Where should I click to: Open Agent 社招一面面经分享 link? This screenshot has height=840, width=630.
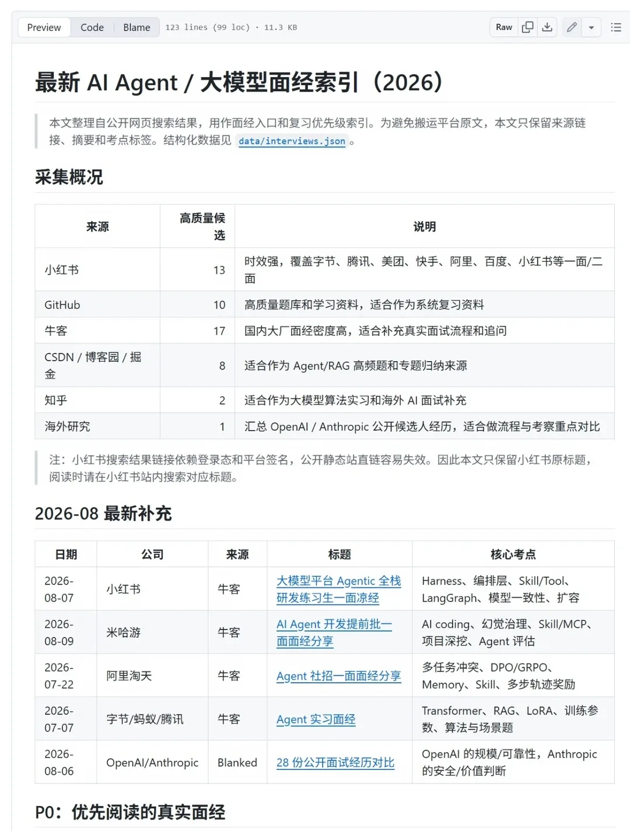click(339, 676)
